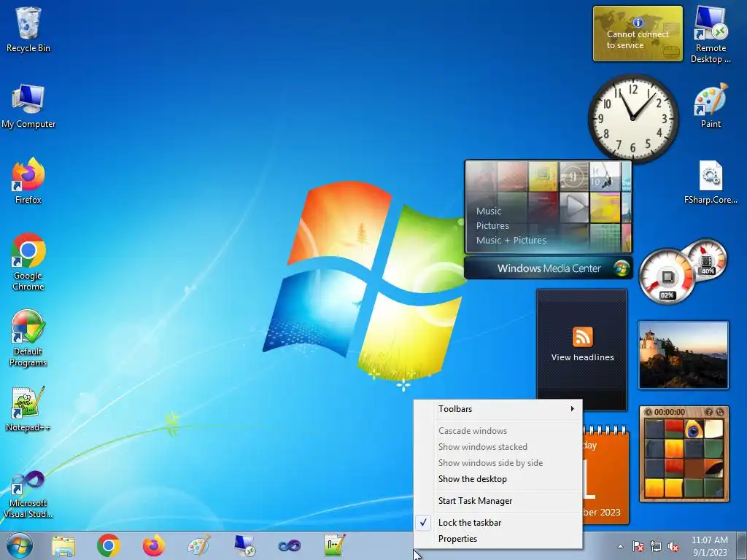The image size is (747, 560).
Task: Select the Microsoft Visual Studio desktop shortcut
Action: [28, 494]
